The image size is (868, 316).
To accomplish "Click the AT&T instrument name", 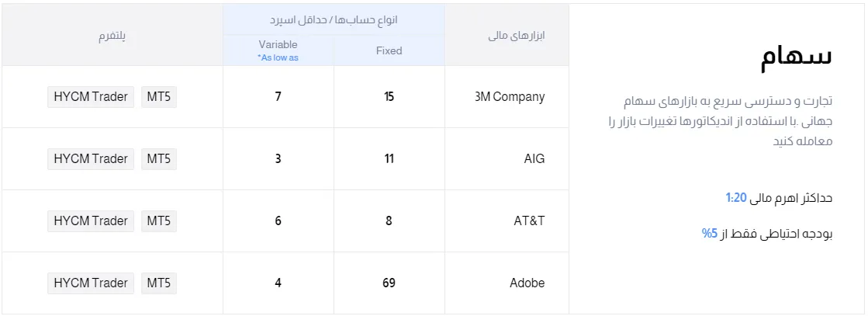I will tap(529, 221).
